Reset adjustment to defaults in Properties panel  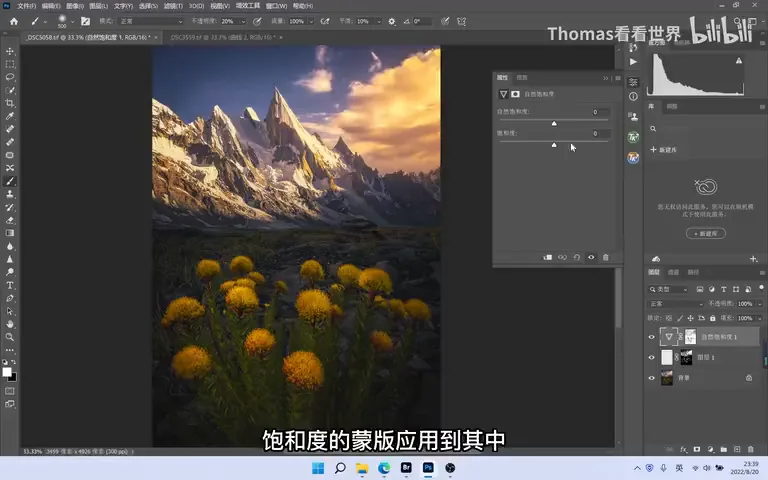point(576,257)
